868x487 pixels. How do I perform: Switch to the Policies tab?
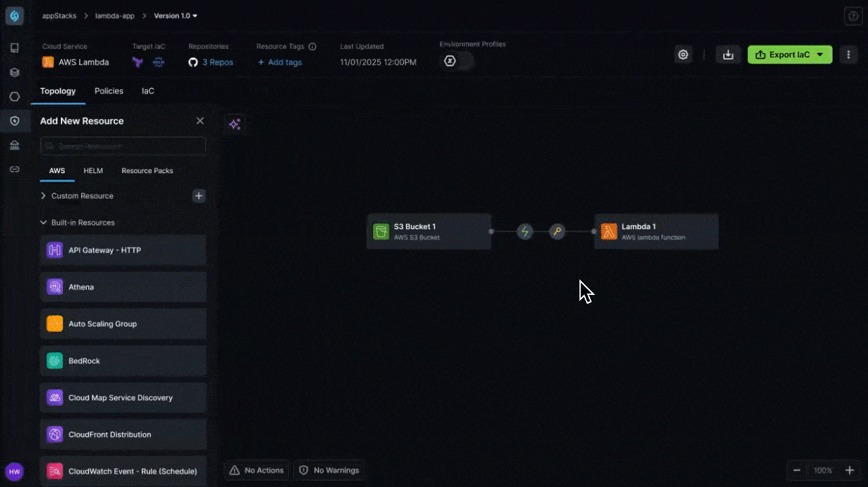[x=109, y=91]
